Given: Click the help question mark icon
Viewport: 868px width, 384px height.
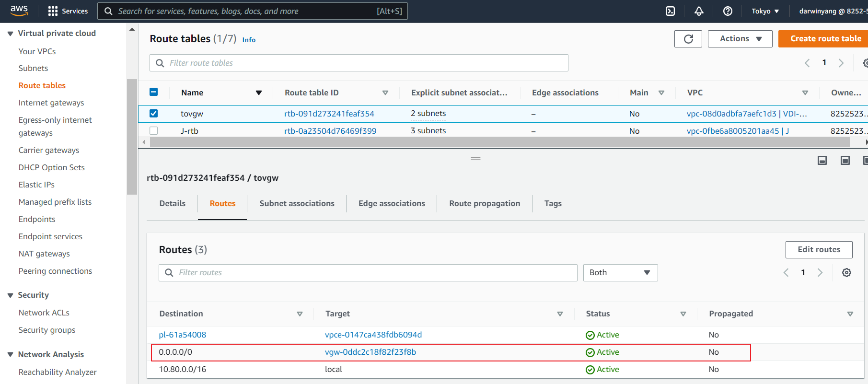Looking at the screenshot, I should pyautogui.click(x=728, y=11).
